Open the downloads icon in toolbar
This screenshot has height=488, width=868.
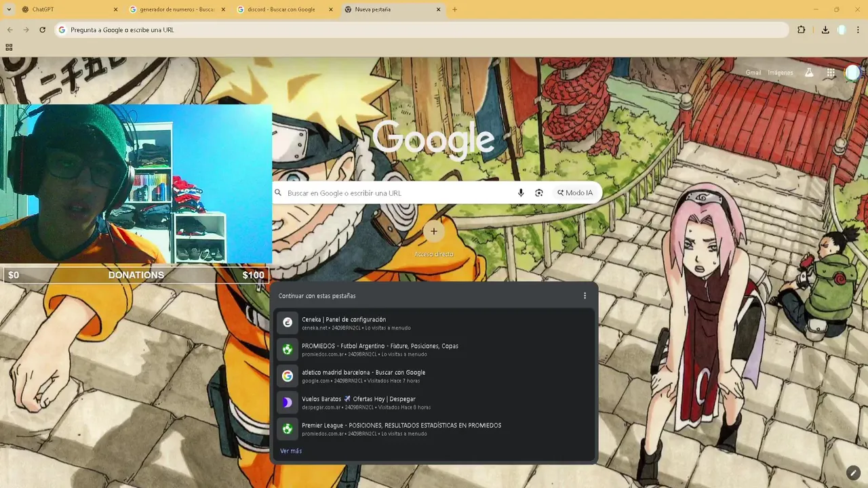click(x=825, y=30)
